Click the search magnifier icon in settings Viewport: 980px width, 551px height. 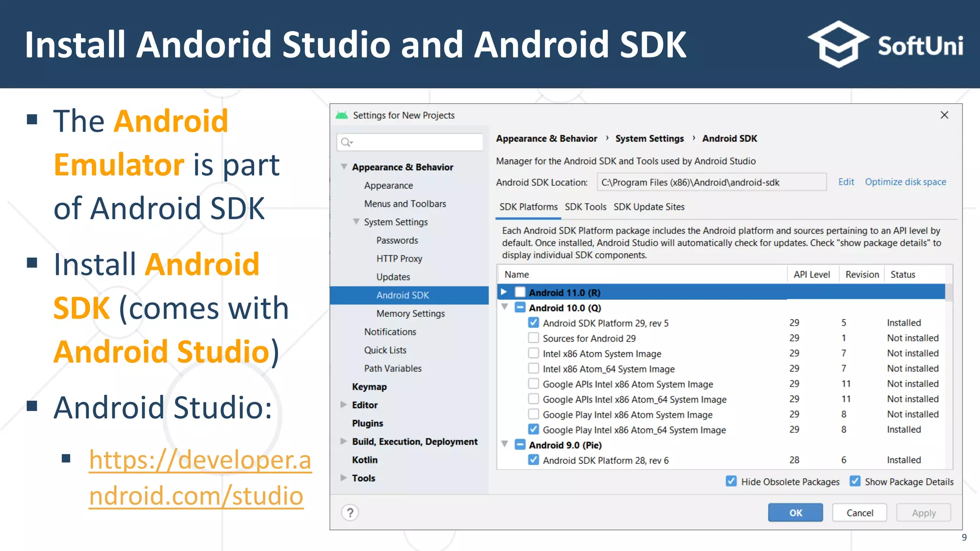346,142
